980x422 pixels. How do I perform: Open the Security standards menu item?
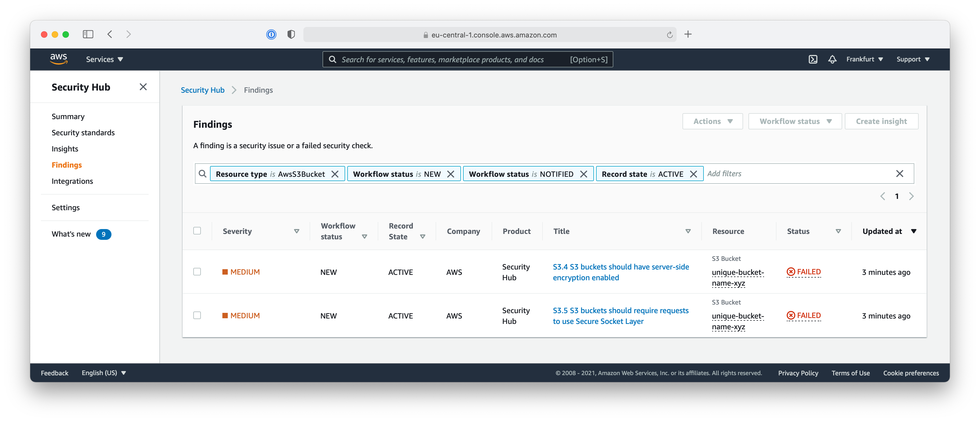[83, 133]
